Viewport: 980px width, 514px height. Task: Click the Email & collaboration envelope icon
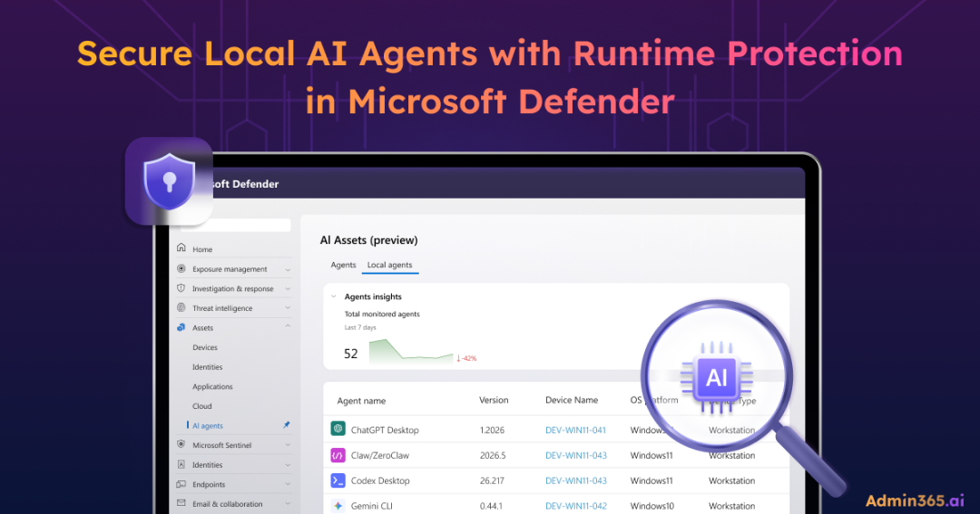(x=181, y=503)
